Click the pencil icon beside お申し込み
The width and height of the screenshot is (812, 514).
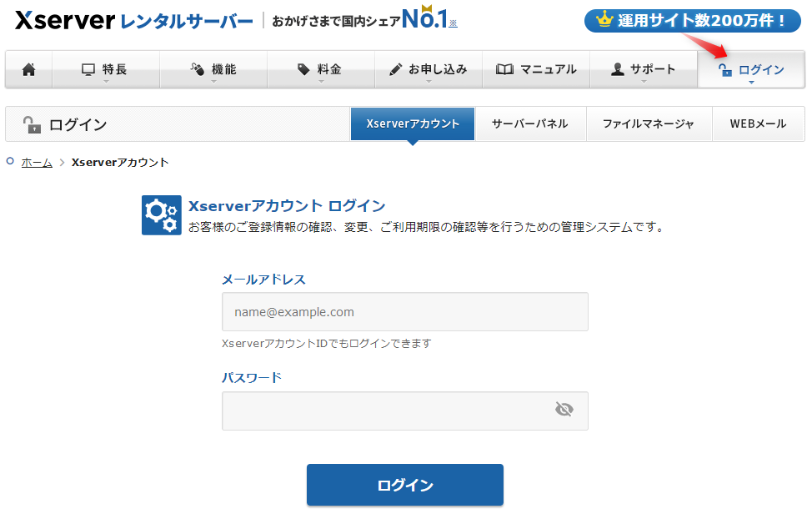coord(395,69)
